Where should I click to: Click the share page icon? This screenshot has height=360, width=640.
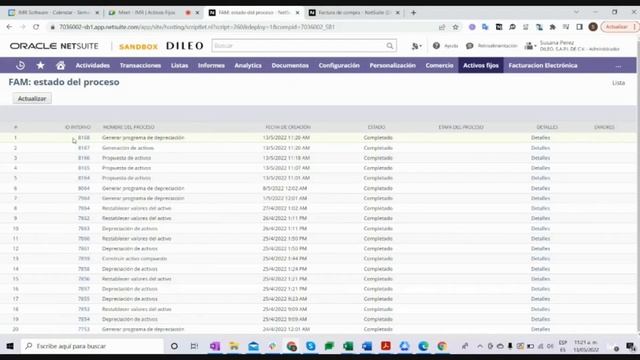point(442,27)
